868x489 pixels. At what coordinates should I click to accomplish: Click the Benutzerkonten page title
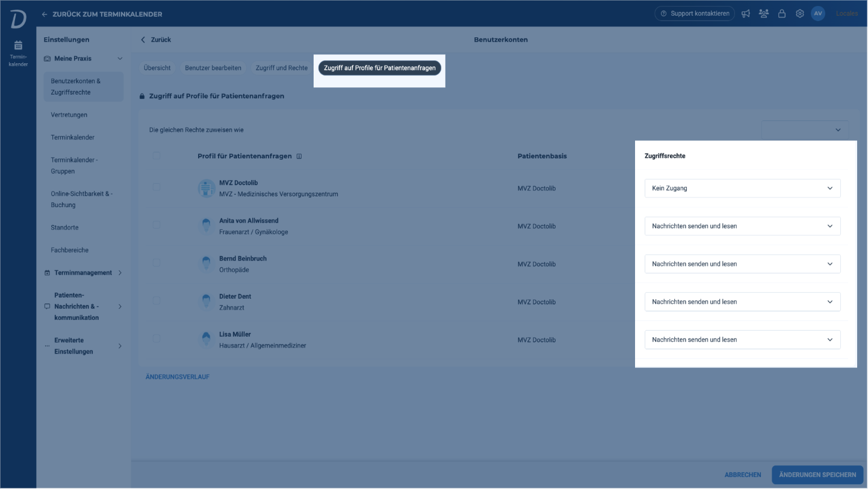tap(501, 40)
